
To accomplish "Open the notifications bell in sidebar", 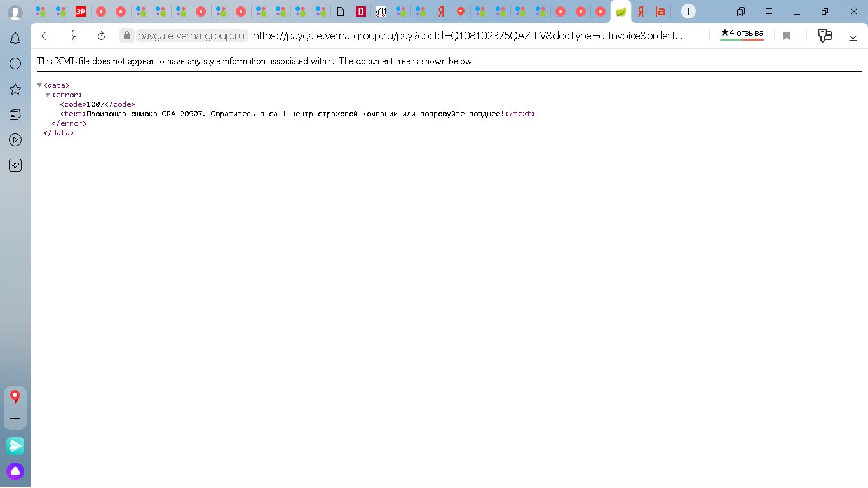I will point(15,39).
